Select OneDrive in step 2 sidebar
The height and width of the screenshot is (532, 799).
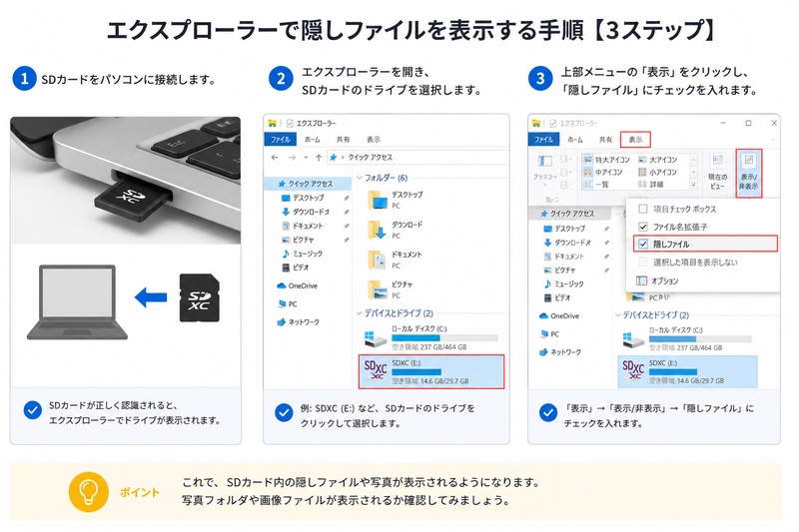pyautogui.click(x=298, y=285)
